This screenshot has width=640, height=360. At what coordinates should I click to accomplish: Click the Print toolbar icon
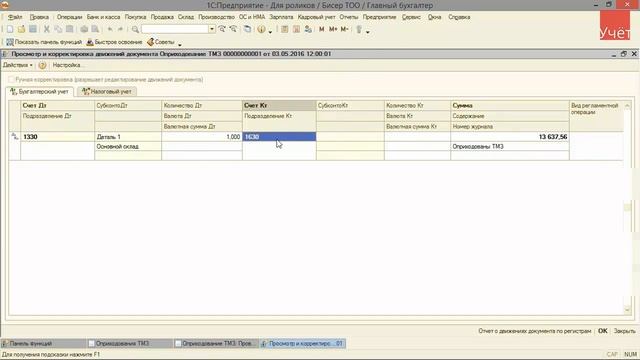84,29
